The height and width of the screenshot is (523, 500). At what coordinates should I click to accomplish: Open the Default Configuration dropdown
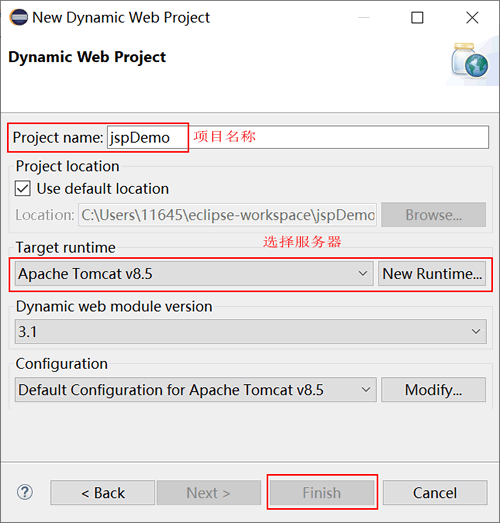pos(196,389)
